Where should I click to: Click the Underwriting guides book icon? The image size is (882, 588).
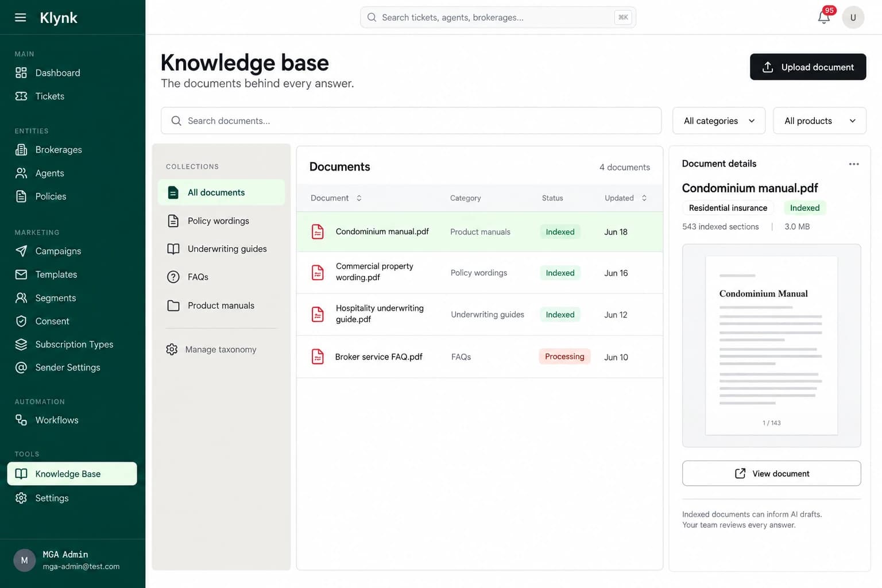coord(173,249)
